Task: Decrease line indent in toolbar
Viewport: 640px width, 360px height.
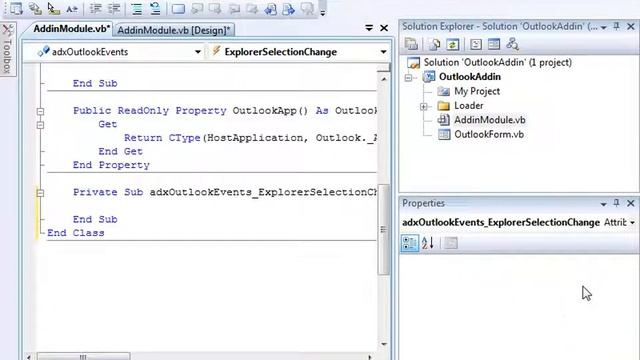Action: tap(96, 8)
